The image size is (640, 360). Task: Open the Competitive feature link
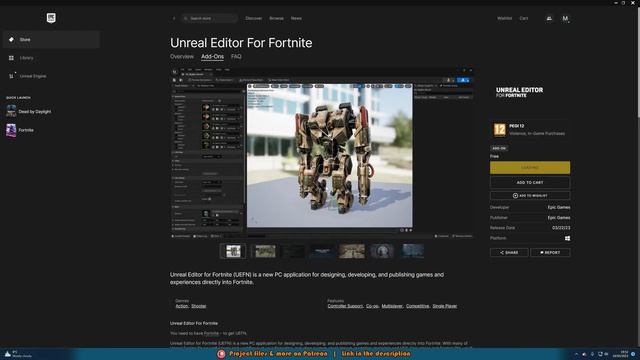(418, 306)
